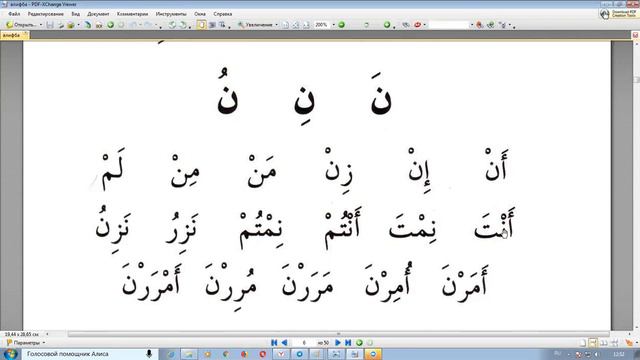Click the Print icon in toolbar
The width and height of the screenshot is (640, 360).
click(60, 25)
